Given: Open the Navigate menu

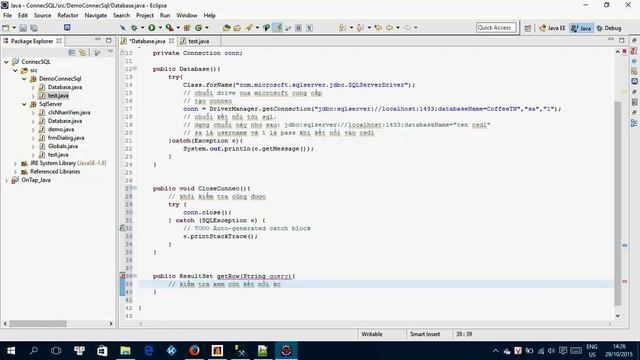Looking at the screenshot, I should [x=96, y=16].
